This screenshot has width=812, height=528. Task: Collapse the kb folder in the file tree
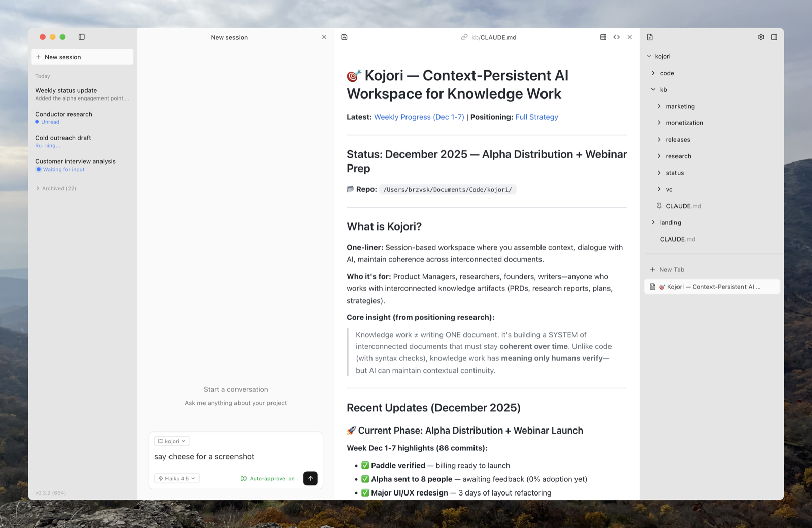click(x=654, y=89)
